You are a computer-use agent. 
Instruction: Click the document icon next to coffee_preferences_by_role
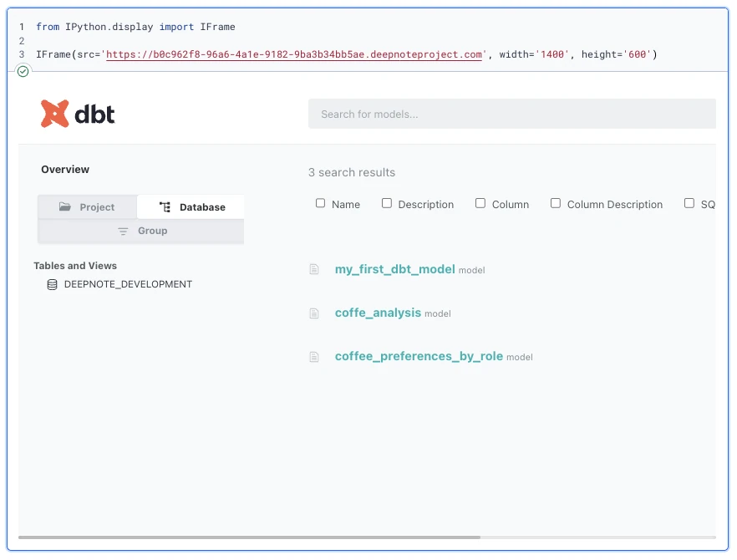[x=314, y=357]
